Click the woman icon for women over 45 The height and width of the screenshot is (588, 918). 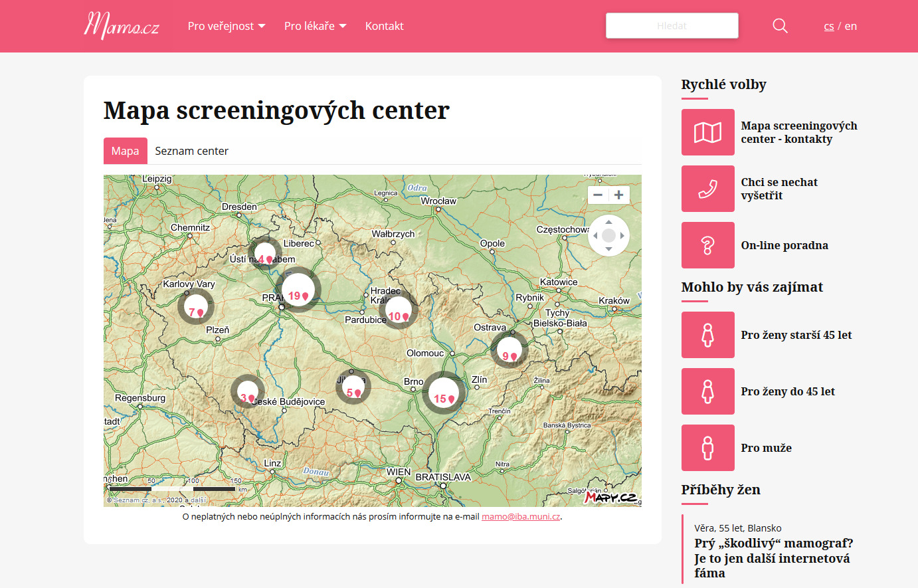[708, 335]
